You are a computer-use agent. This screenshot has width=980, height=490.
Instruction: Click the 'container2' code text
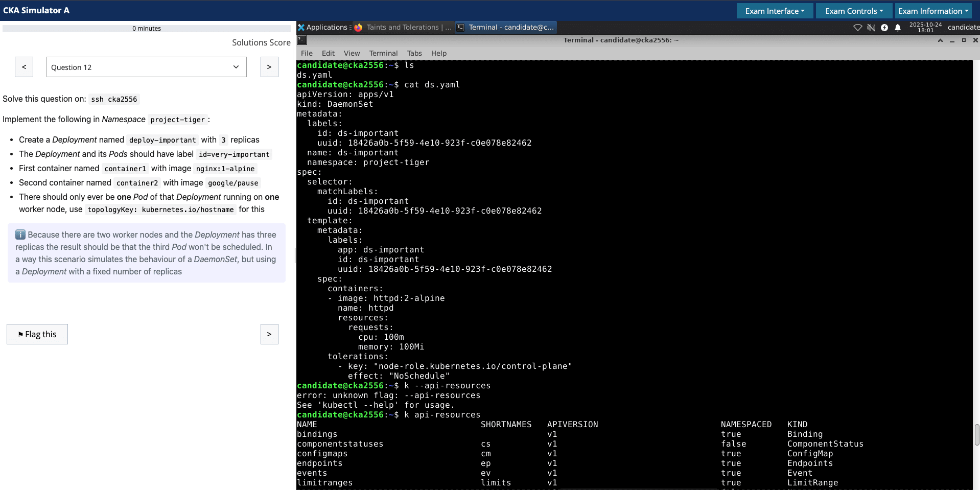pos(137,183)
